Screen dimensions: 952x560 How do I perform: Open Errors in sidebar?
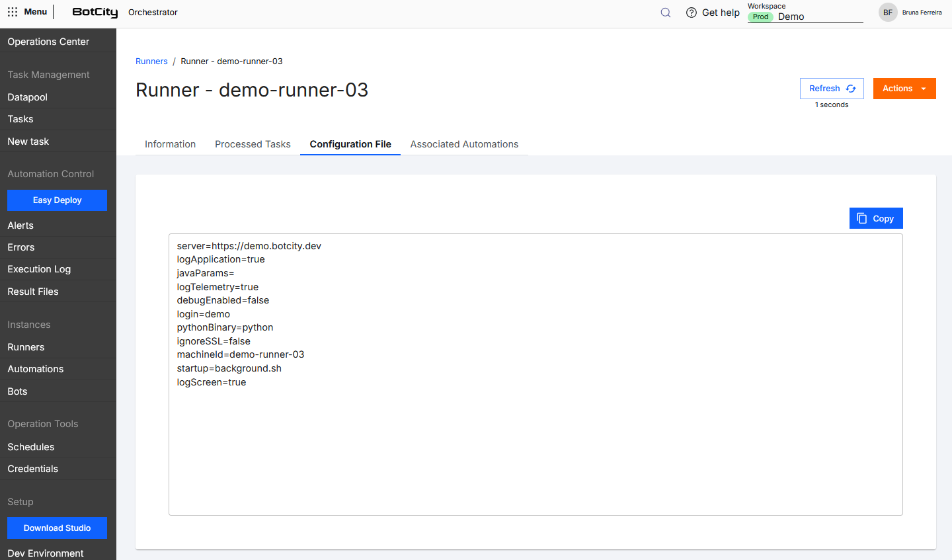(x=58, y=247)
